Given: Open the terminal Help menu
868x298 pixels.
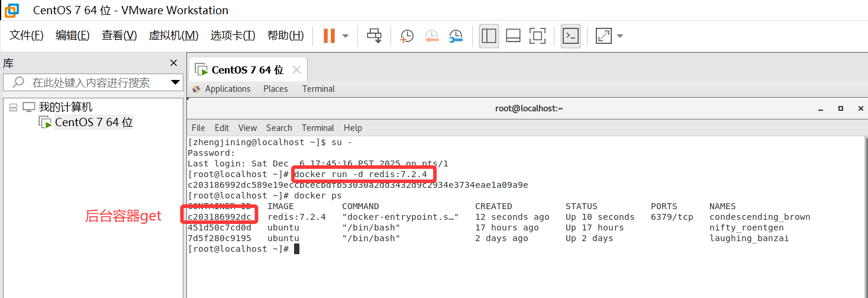Looking at the screenshot, I should point(353,128).
